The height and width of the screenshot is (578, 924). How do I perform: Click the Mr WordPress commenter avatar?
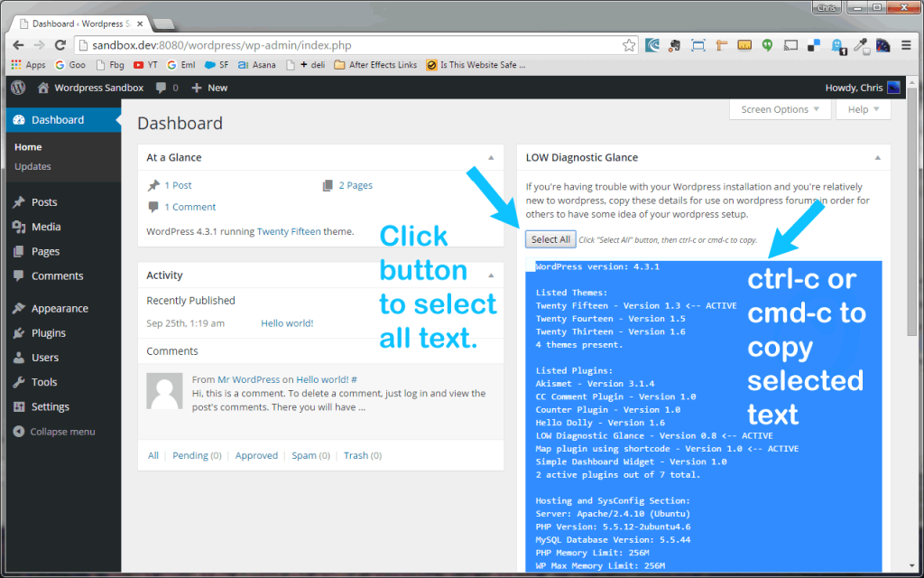(164, 391)
